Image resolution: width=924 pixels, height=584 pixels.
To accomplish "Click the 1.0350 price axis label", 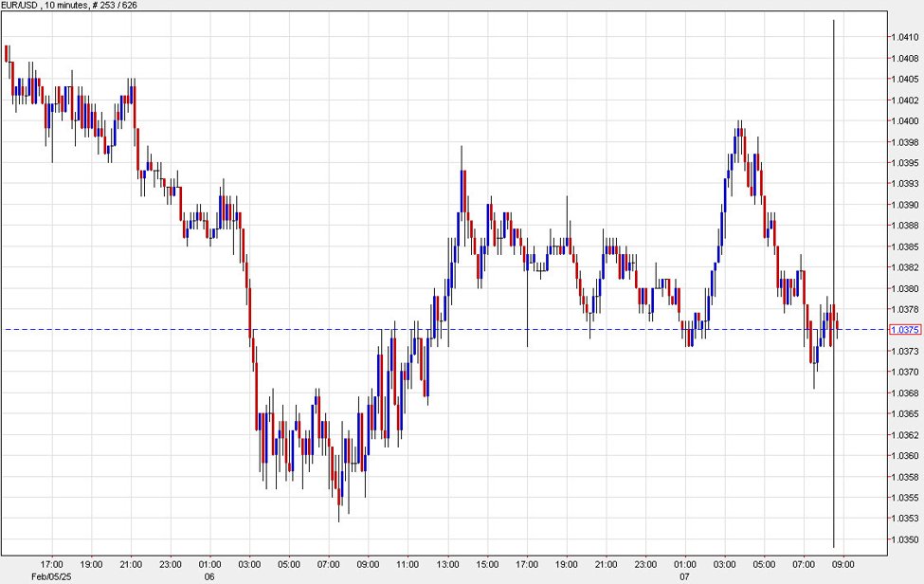I will pos(904,539).
